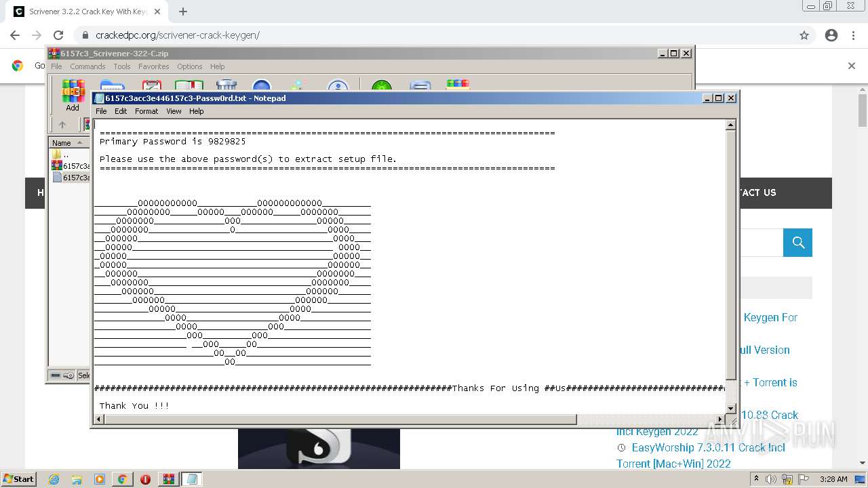
Task: Open WinRAR Tools menu
Action: coord(122,66)
